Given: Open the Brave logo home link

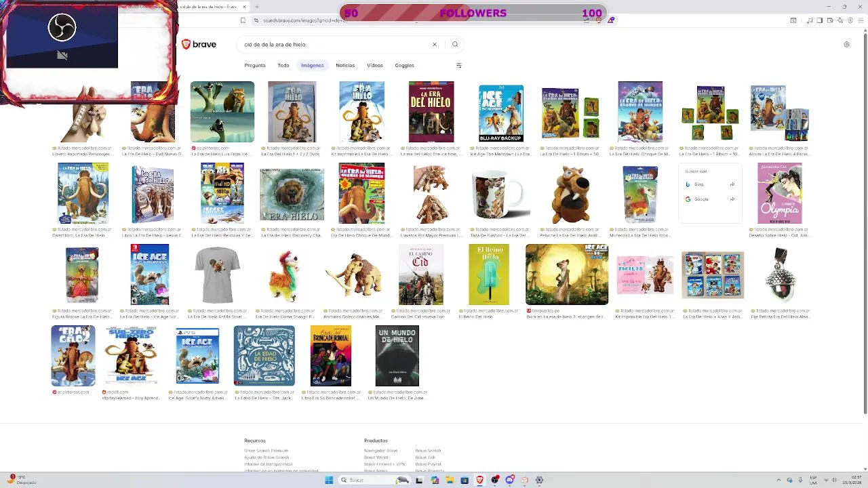Looking at the screenshot, I should coord(199,44).
